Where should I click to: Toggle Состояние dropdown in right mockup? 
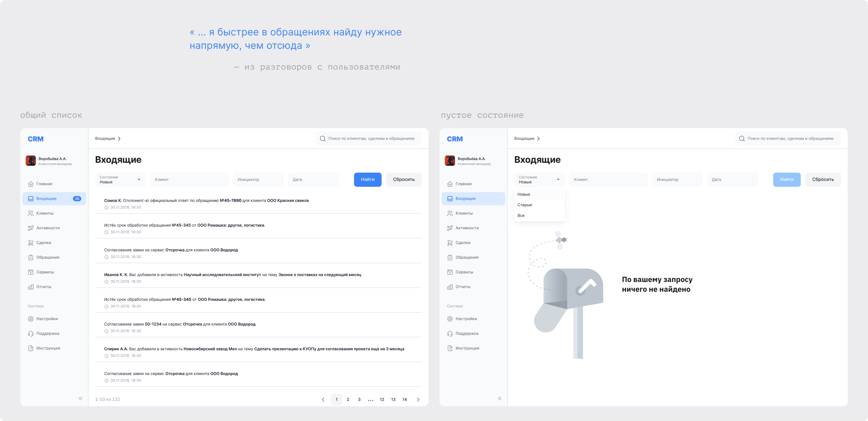[x=539, y=179]
